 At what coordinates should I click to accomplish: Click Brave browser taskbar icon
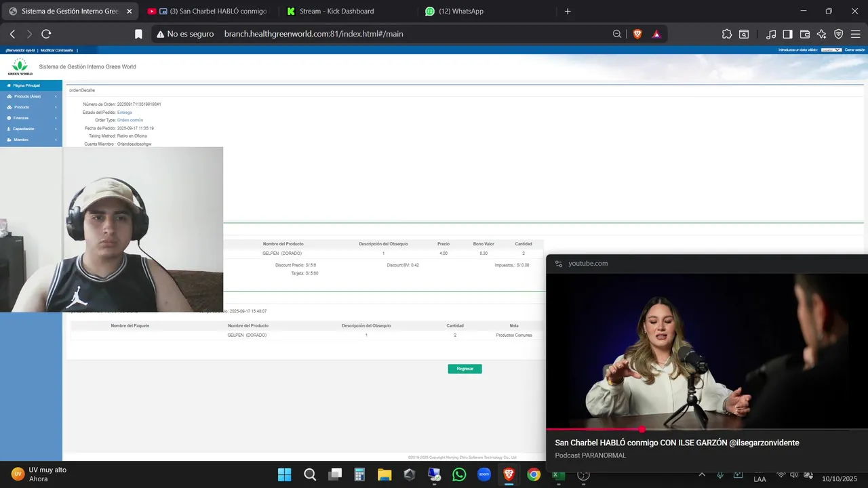pyautogui.click(x=509, y=474)
